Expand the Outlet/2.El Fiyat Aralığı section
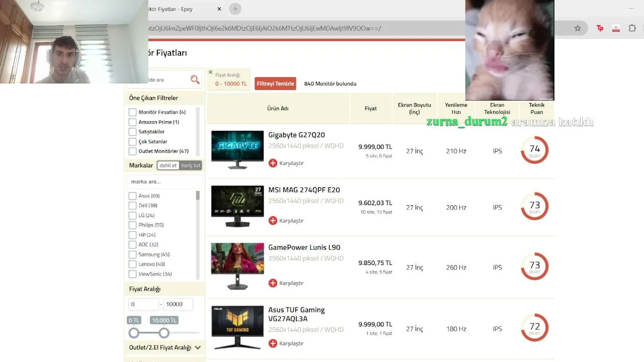The width and height of the screenshot is (644, 362). click(x=165, y=347)
